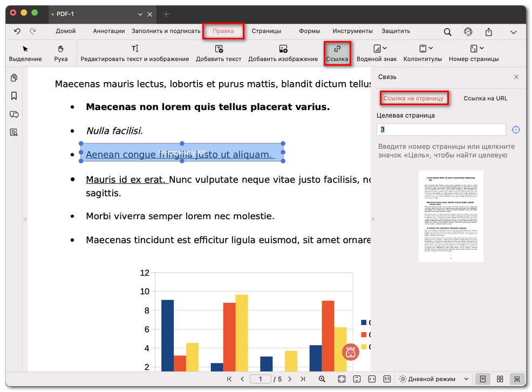Click the share/export icon
This screenshot has width=532, height=392.
(489, 32)
